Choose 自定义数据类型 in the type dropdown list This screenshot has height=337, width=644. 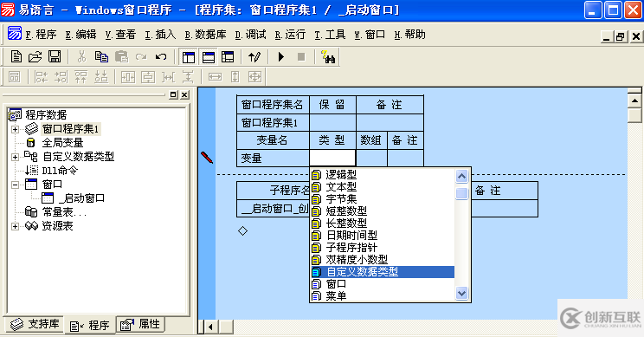point(383,272)
